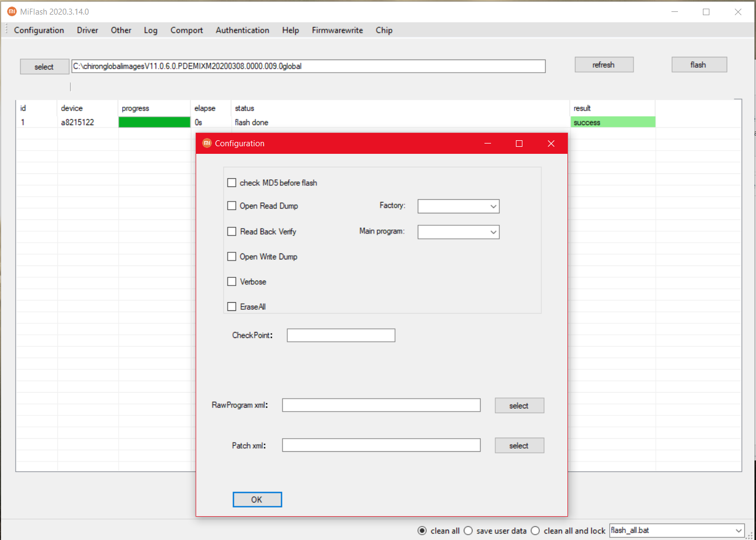Close the Configuration dialog
756x540 pixels.
coord(551,144)
